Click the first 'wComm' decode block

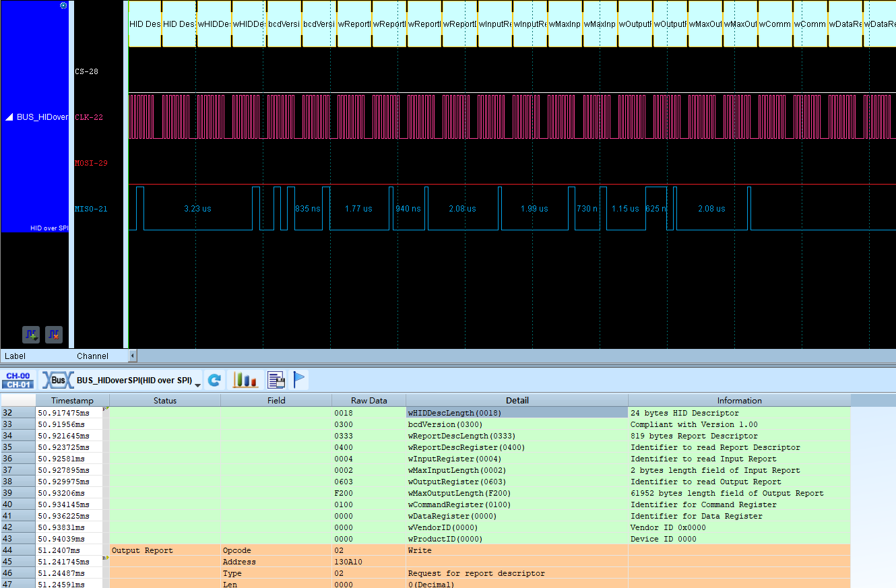tap(775, 24)
